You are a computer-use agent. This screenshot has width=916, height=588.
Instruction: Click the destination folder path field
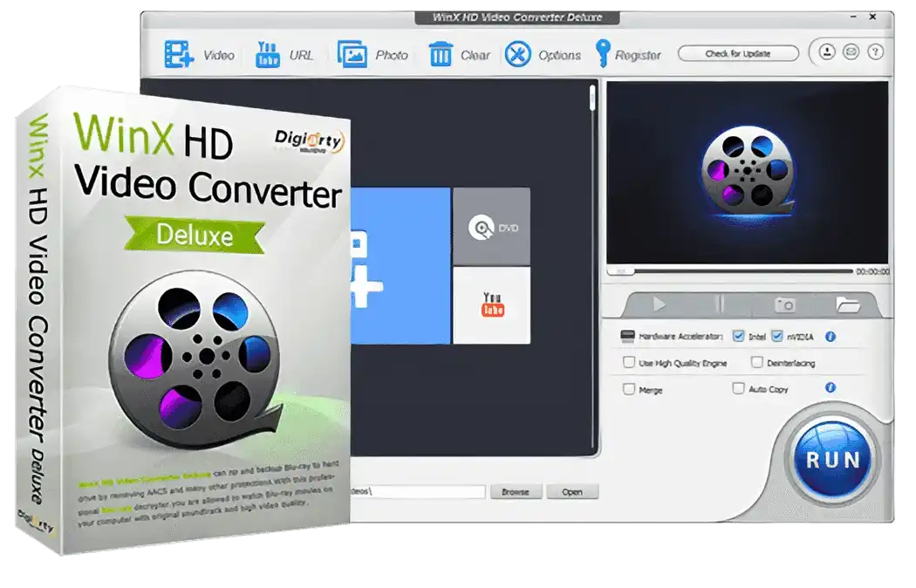[418, 492]
